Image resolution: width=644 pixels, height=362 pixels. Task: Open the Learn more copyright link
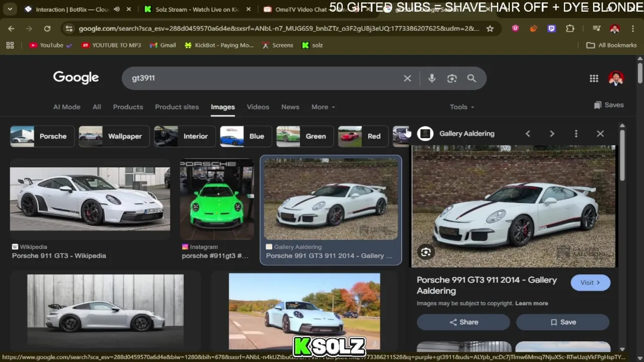pos(531,303)
